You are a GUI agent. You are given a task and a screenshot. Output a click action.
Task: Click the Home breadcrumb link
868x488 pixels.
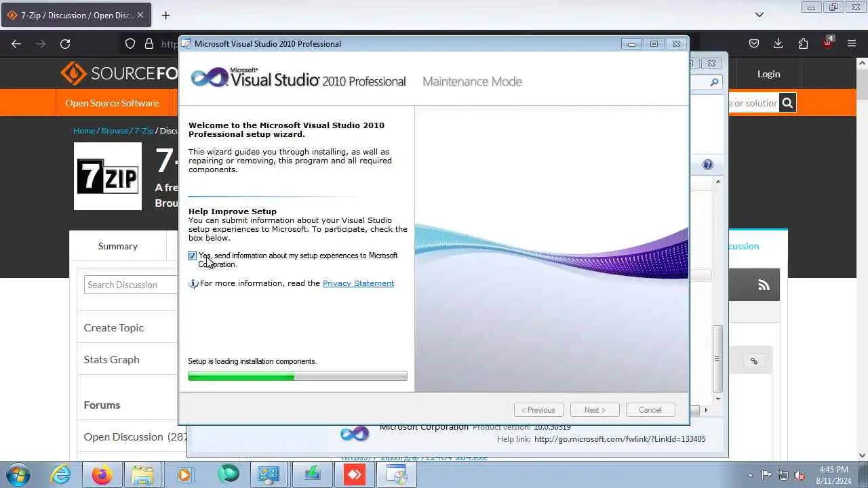(x=84, y=130)
